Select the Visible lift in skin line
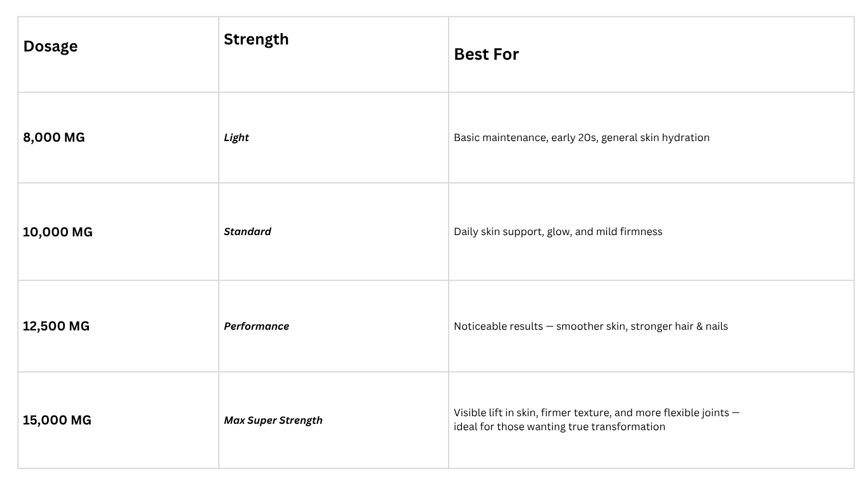 [596, 413]
